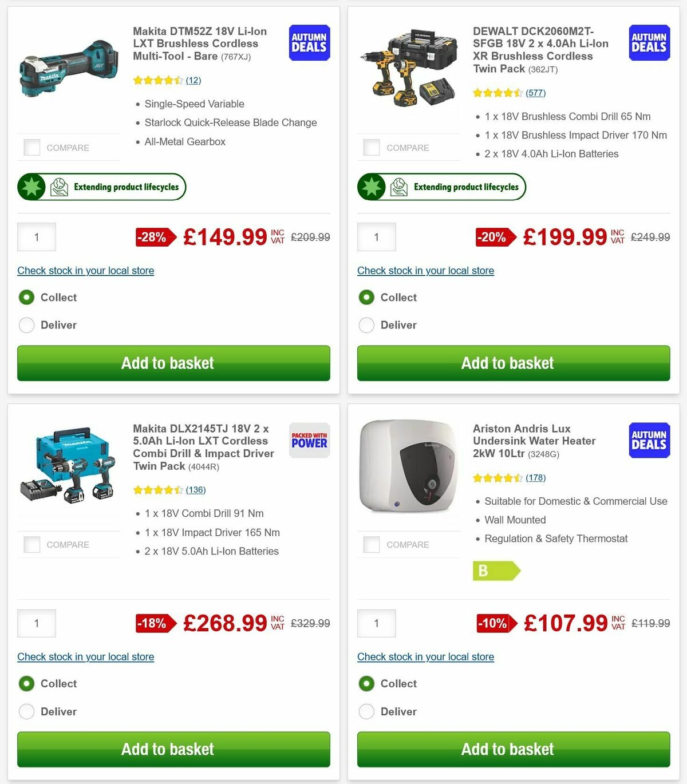Click the Extending product lifecycles green star icon
Screen dimensions: 687x784
[x=32, y=187]
